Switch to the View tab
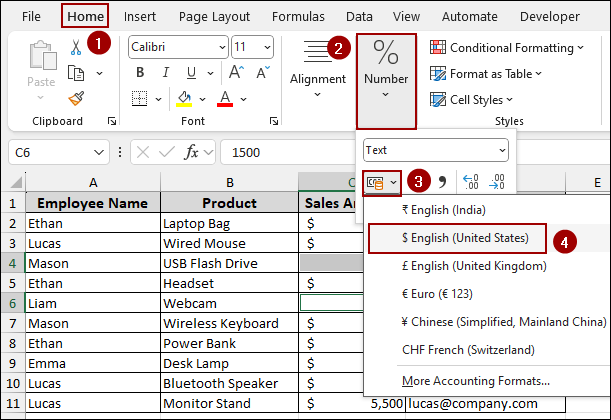 click(x=406, y=16)
